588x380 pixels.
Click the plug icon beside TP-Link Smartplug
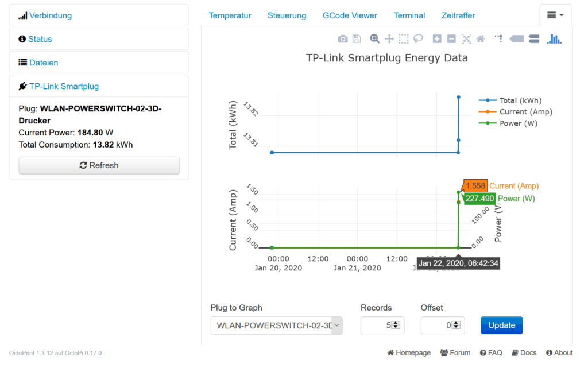click(x=23, y=86)
